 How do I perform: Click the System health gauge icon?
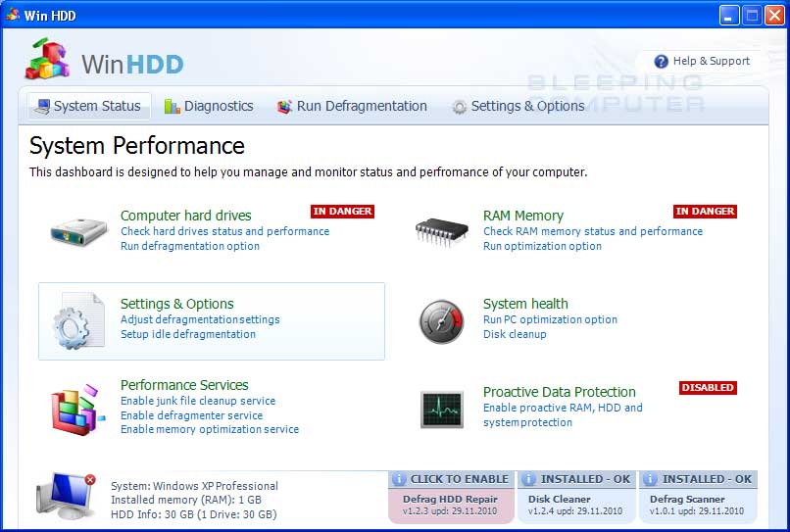[x=441, y=320]
